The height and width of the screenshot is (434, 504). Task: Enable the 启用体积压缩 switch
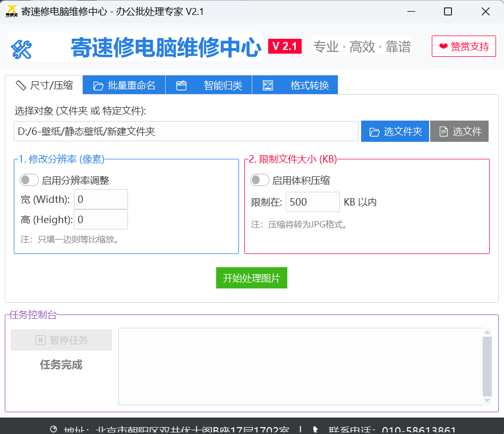[260, 180]
